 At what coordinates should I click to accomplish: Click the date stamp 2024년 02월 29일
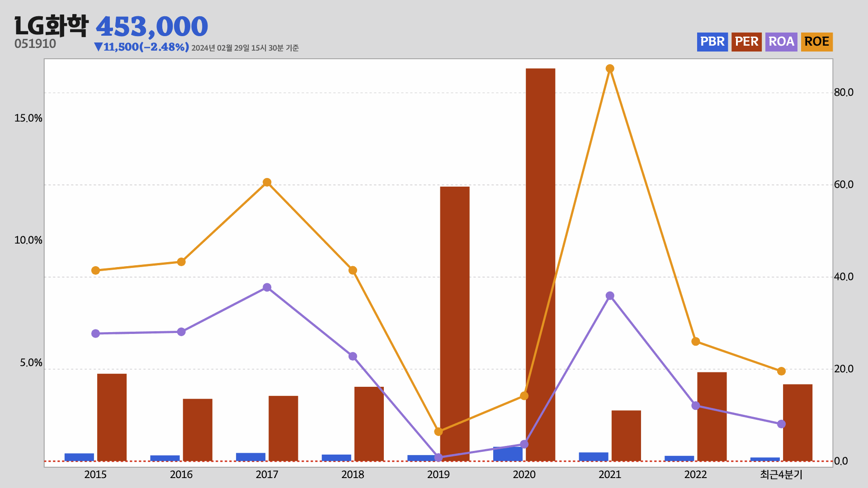pos(220,48)
